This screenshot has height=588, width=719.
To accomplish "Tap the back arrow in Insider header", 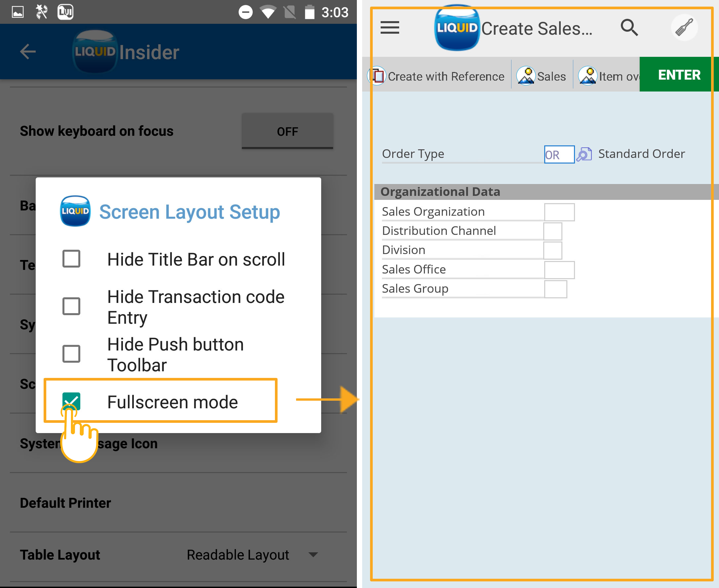I will point(28,52).
